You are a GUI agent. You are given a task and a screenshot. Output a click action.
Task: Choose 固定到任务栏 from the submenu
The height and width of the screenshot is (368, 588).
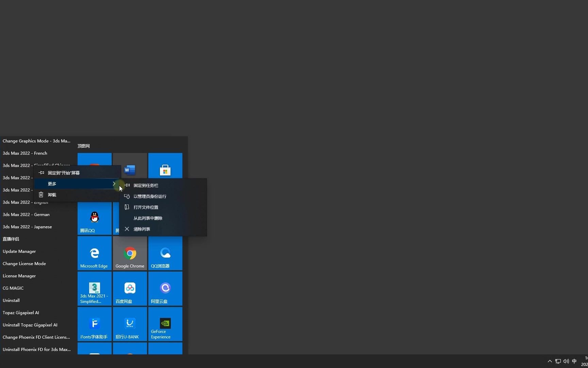click(x=163, y=185)
